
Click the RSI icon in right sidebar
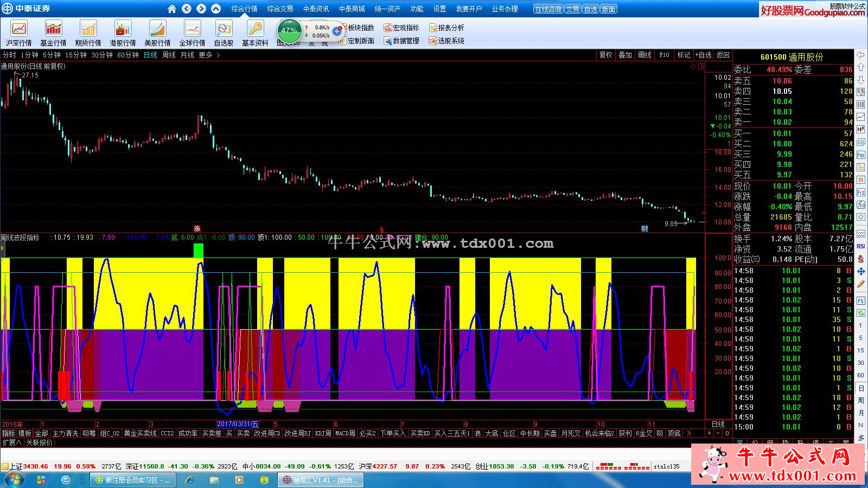[x=861, y=247]
